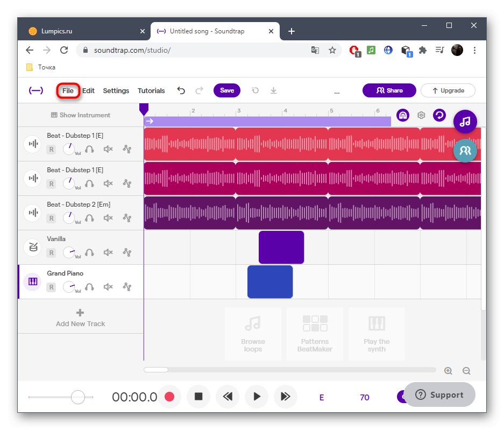The width and height of the screenshot is (504, 430).
Task: Toggle record arm R on Grand Piano track
Action: click(51, 287)
